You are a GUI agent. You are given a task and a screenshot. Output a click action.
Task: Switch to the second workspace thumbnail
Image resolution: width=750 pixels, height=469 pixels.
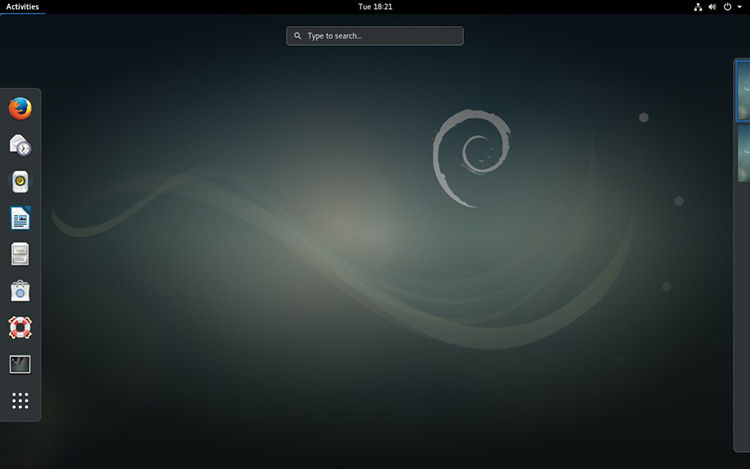(743, 153)
